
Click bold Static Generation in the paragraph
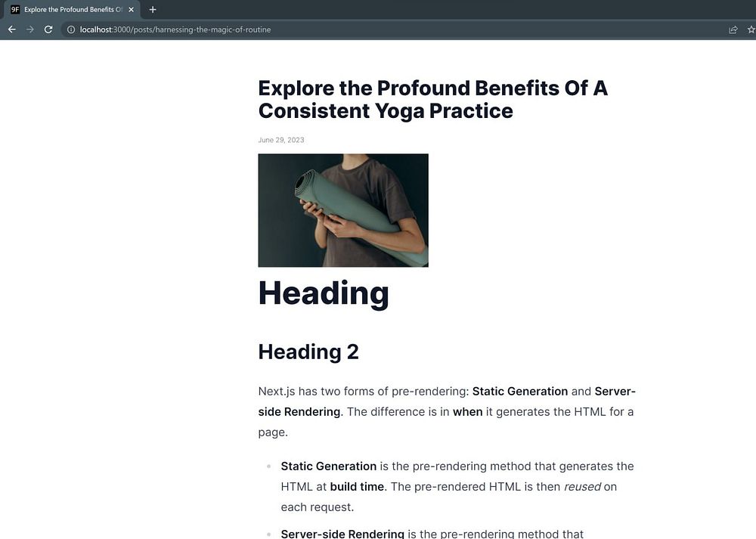pos(520,391)
